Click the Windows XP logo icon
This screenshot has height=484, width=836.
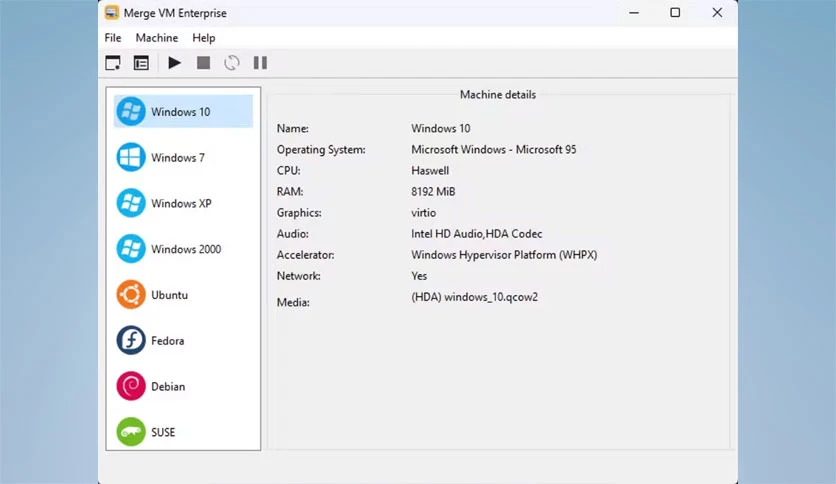131,203
